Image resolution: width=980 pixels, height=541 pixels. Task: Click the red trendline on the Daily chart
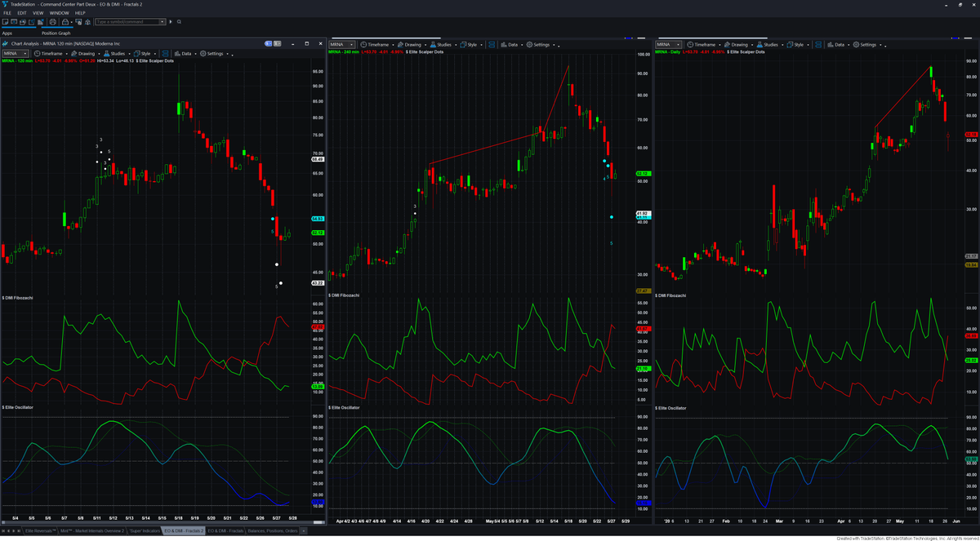tap(902, 96)
